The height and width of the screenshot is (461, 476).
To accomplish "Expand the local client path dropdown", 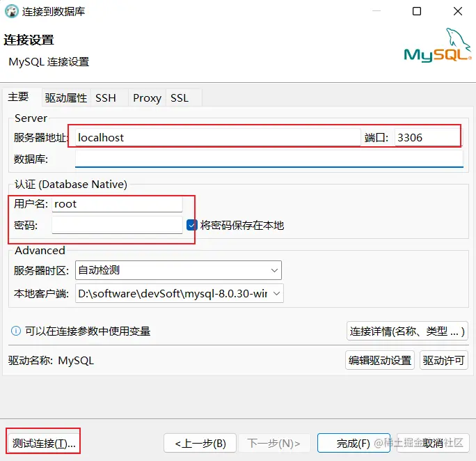I will click(179, 293).
